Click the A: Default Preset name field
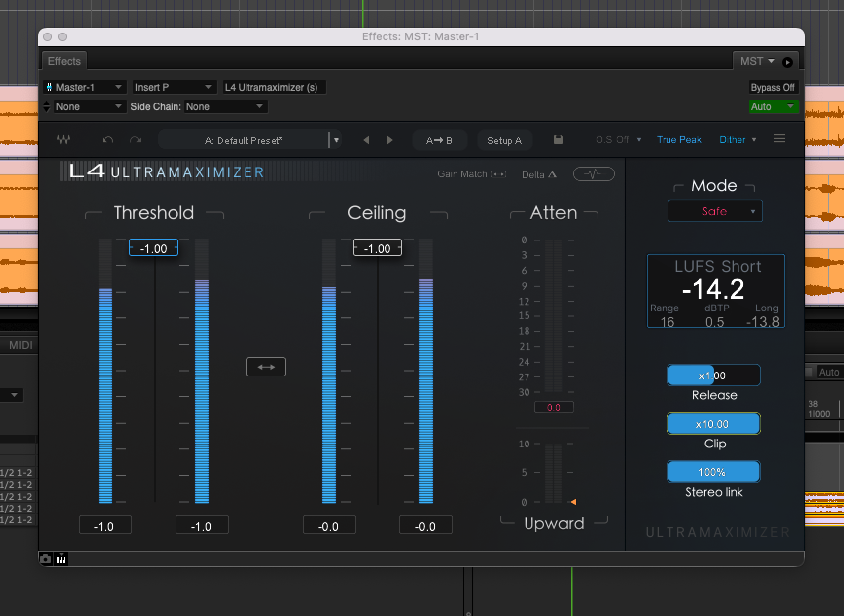 point(244,140)
